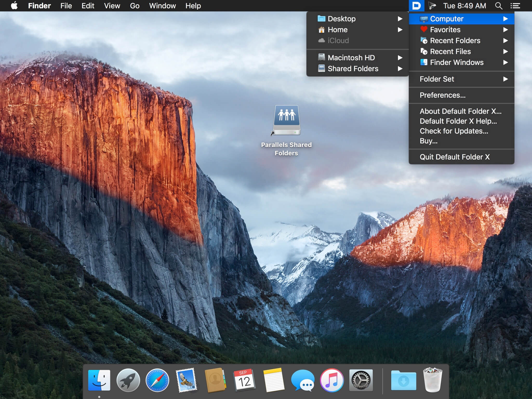Open System Preferences gear in Dock

coord(361,380)
